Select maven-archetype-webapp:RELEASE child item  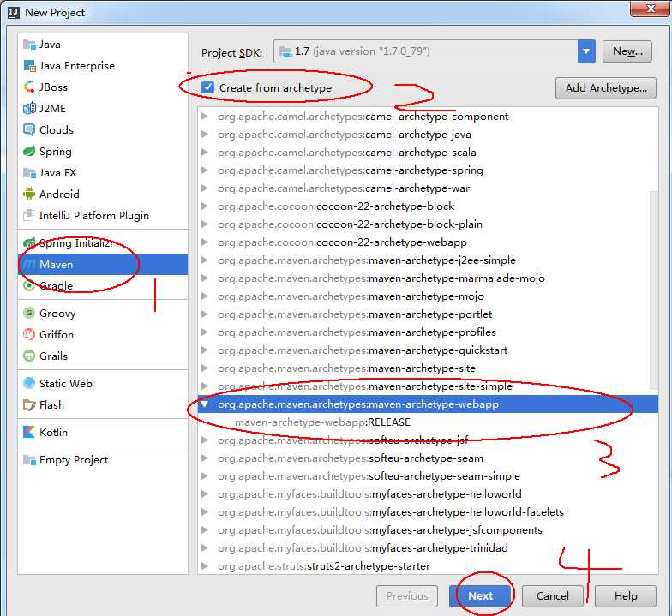pyautogui.click(x=428, y=422)
